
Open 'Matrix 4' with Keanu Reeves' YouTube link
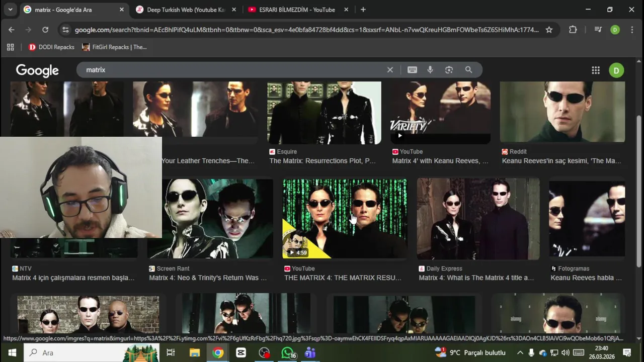[440, 161]
